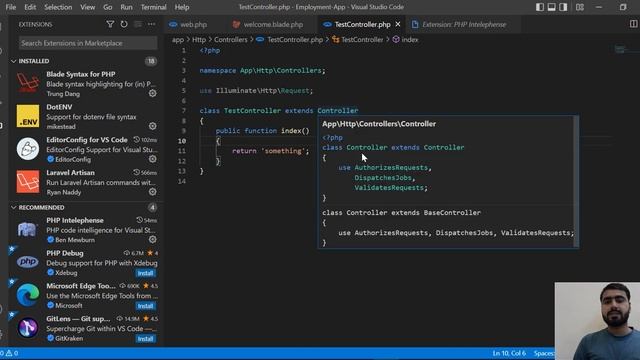Click the Illuminate\Http\Request import line
This screenshot has height=360, width=640.
click(x=256, y=91)
